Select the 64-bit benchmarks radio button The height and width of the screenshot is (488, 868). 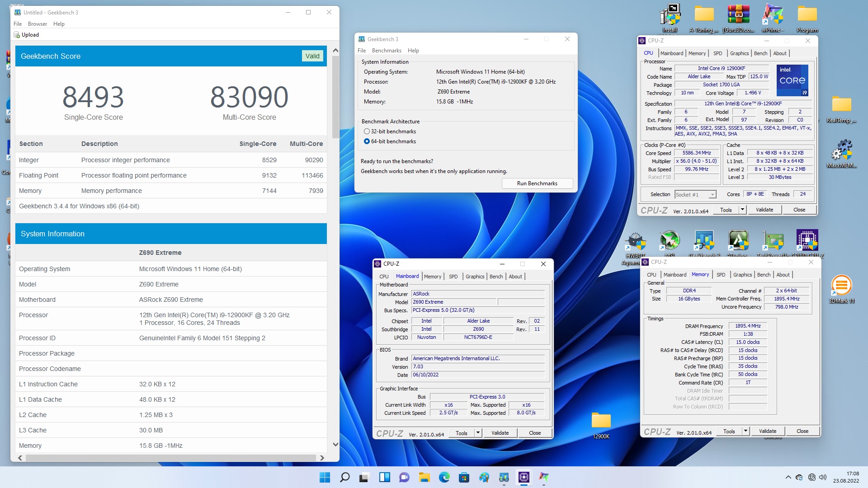tap(367, 141)
